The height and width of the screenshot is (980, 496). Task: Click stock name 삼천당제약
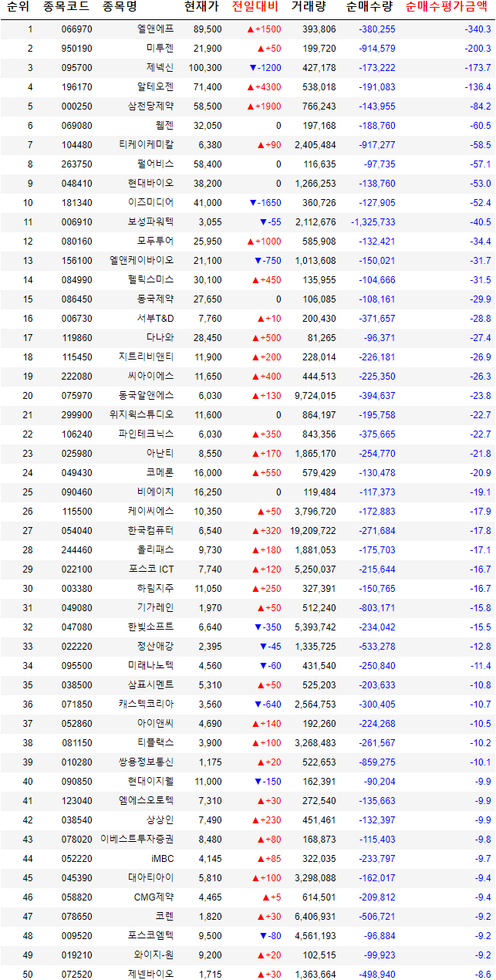pos(150,106)
